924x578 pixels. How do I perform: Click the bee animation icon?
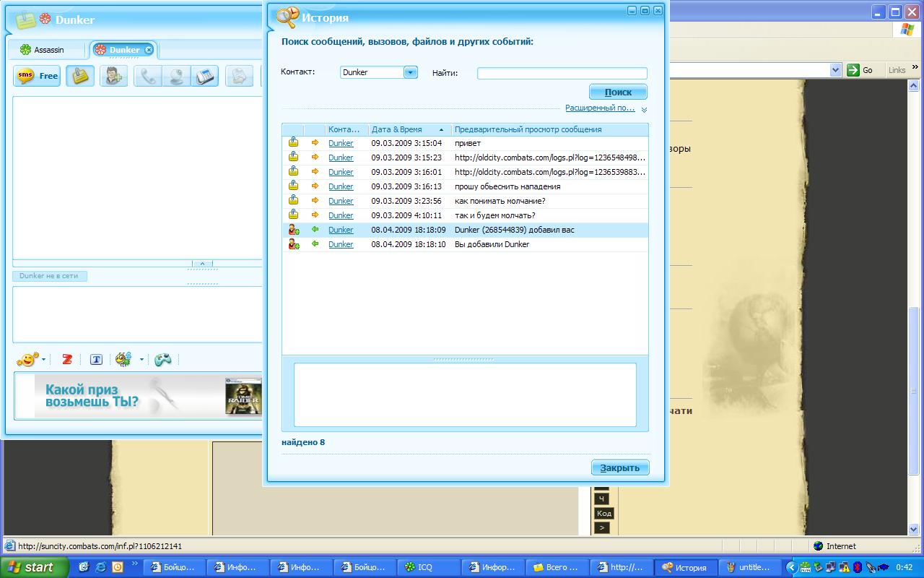click(x=123, y=359)
